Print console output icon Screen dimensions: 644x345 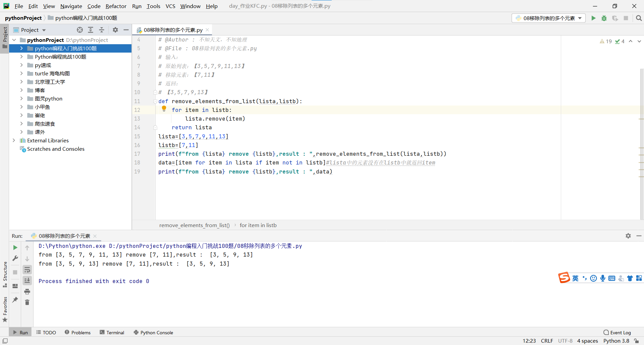click(27, 291)
